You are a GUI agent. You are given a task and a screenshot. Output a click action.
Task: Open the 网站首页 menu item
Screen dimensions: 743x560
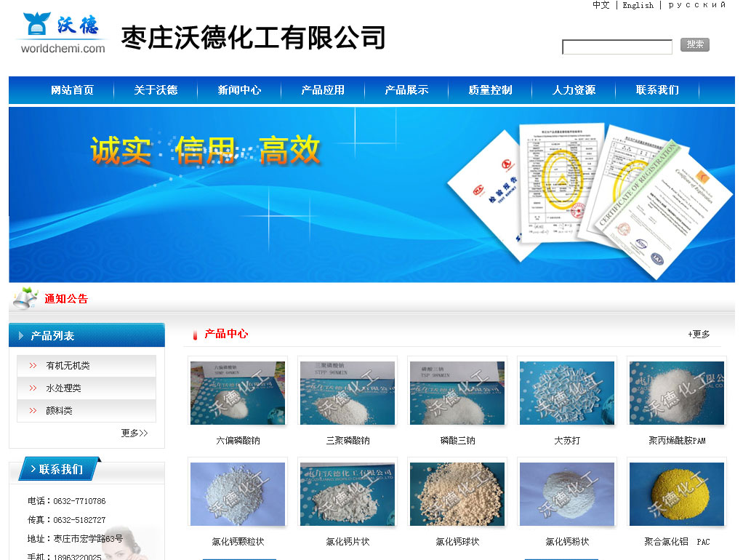[x=72, y=90]
